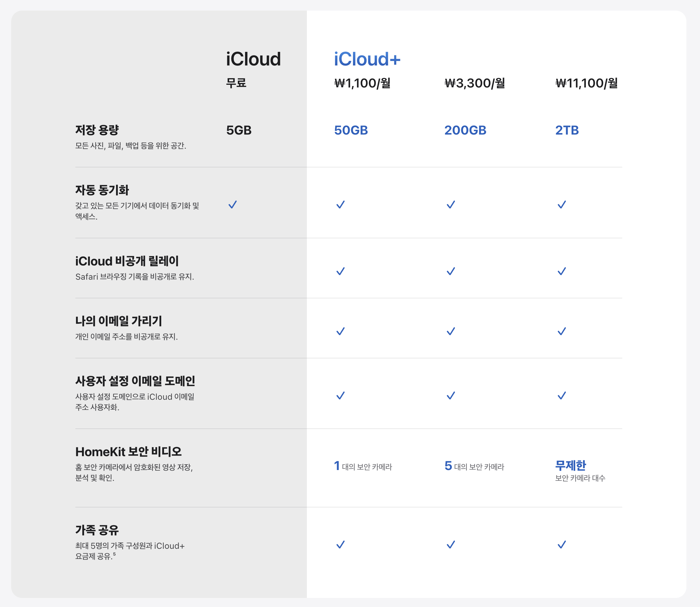Click the description beginning 갖고 있는 모든 기기에서
Image resolution: width=700 pixels, height=607 pixels.
point(137,211)
